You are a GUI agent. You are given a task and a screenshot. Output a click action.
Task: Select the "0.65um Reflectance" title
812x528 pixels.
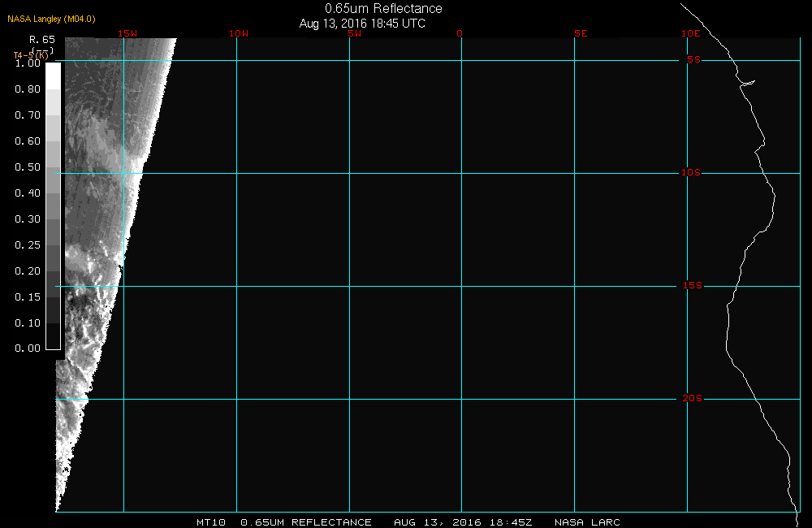pos(383,8)
